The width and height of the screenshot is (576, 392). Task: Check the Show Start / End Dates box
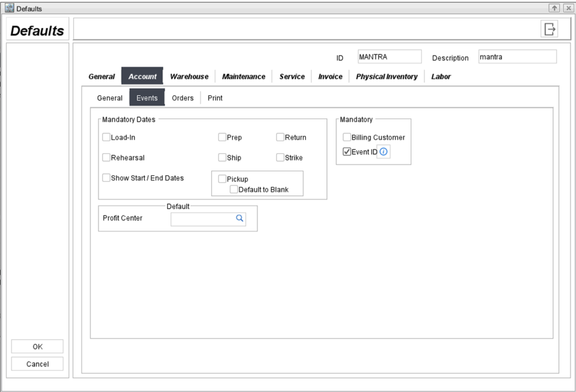point(106,178)
